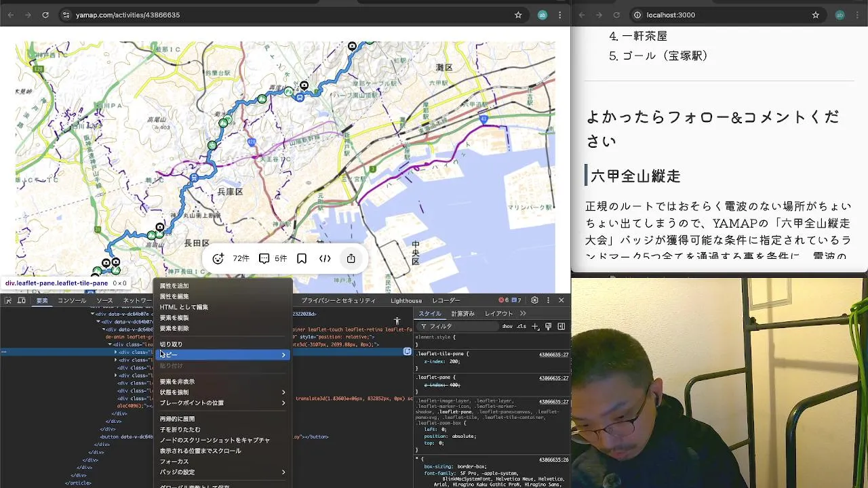Toggle .cls element classes panel
The image size is (868, 488).
[521, 326]
